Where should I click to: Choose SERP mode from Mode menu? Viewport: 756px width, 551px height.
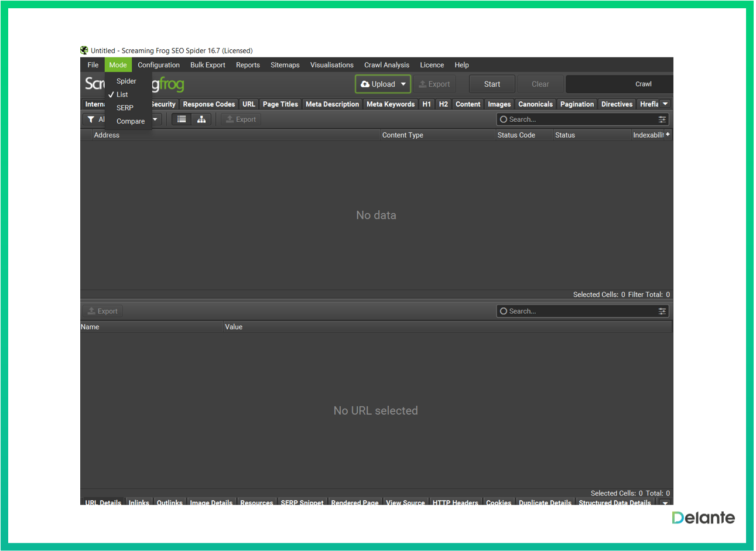point(125,108)
